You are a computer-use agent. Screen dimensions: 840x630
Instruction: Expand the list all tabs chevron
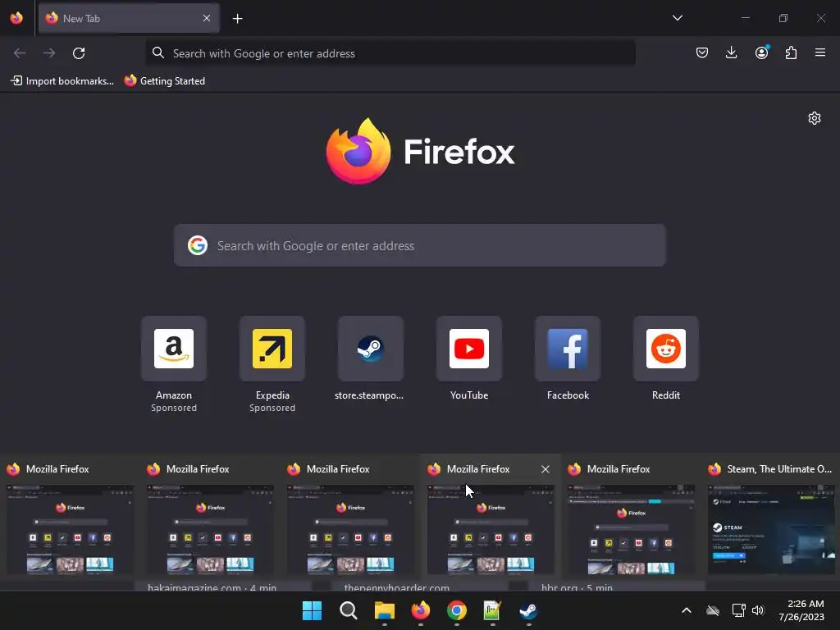coord(677,18)
